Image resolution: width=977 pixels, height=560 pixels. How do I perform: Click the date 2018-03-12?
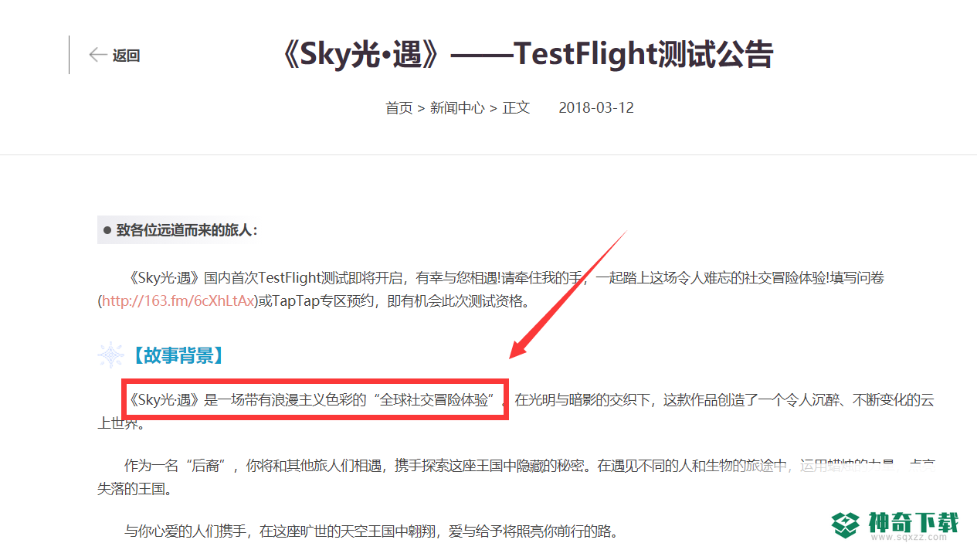point(596,107)
